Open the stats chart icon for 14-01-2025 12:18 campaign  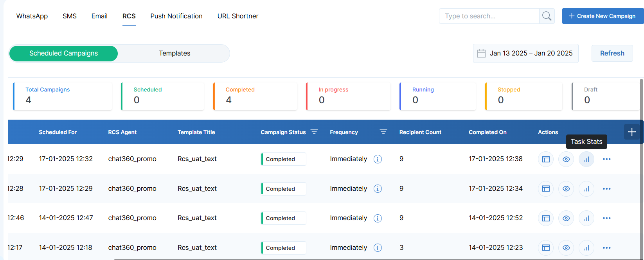click(586, 248)
